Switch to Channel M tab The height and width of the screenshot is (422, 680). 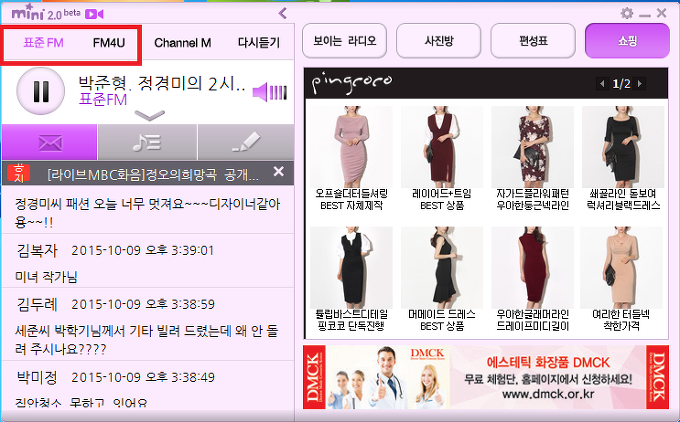[183, 43]
